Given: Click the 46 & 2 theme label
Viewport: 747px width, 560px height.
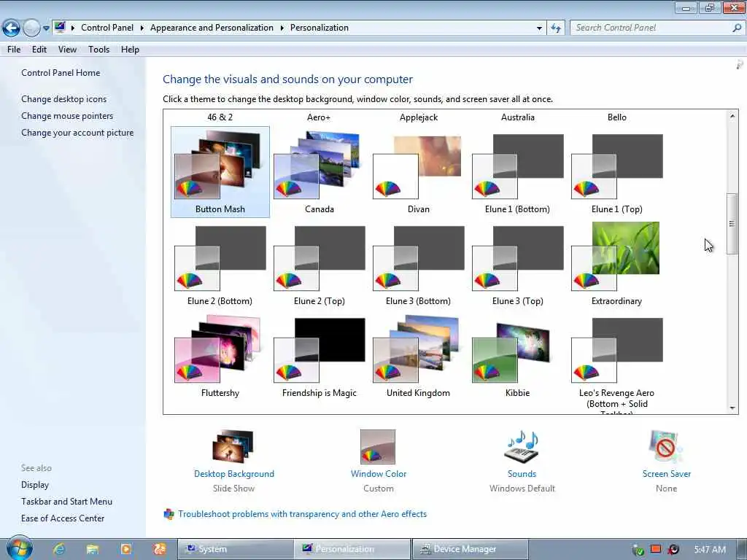Looking at the screenshot, I should point(220,117).
